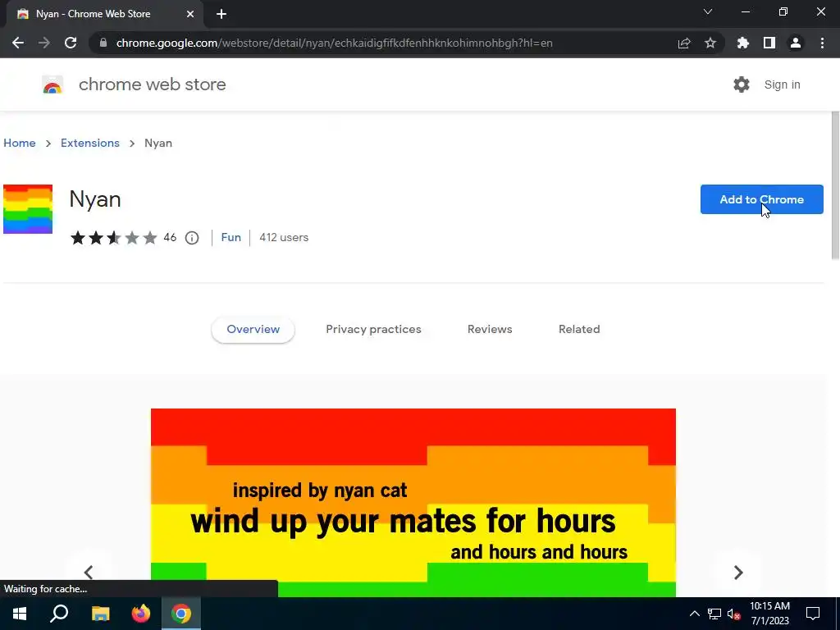Share this page using the share icon
The width and height of the screenshot is (840, 630).
pyautogui.click(x=684, y=43)
